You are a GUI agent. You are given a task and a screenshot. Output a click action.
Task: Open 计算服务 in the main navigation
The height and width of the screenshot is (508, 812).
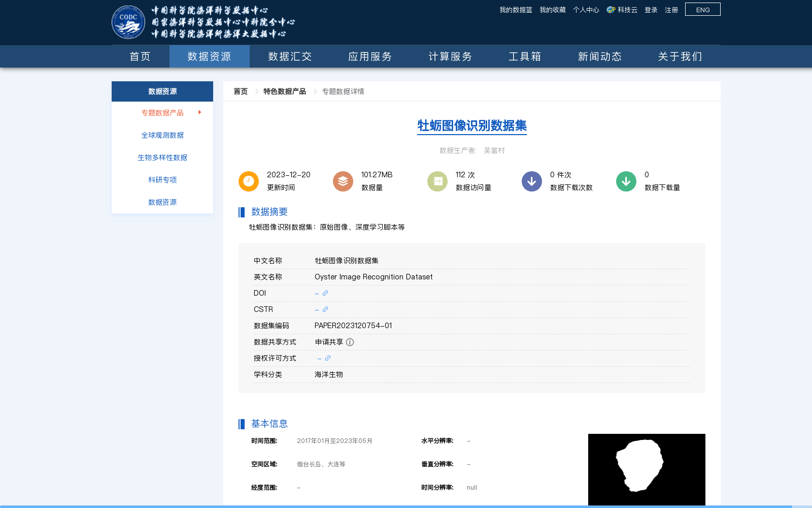coord(450,56)
